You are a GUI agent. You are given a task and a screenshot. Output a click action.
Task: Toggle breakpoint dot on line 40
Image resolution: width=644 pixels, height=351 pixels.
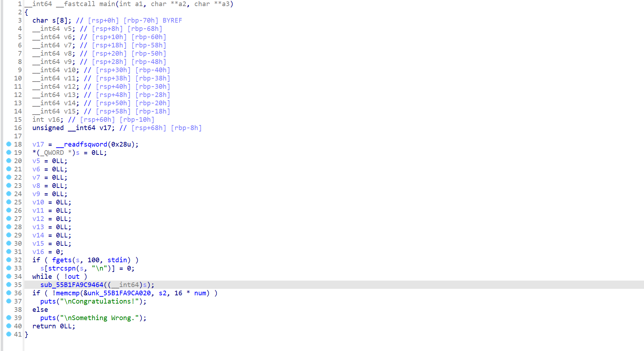(9, 326)
